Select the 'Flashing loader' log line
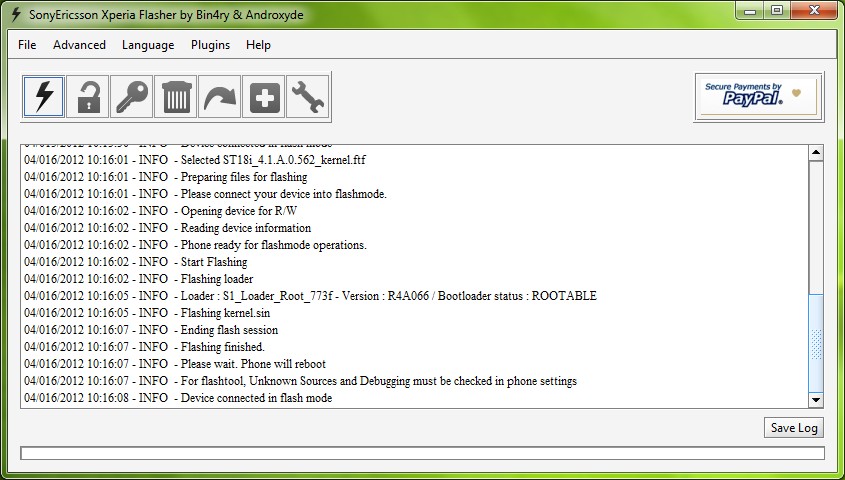 (x=139, y=279)
